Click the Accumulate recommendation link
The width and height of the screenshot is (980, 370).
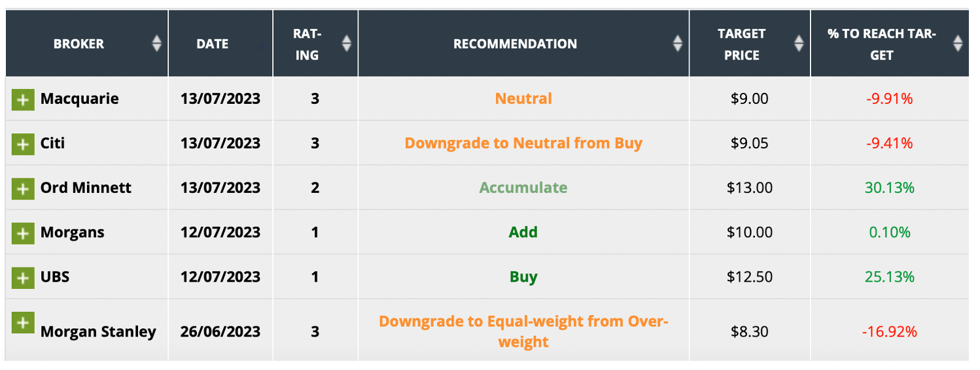coord(523,188)
